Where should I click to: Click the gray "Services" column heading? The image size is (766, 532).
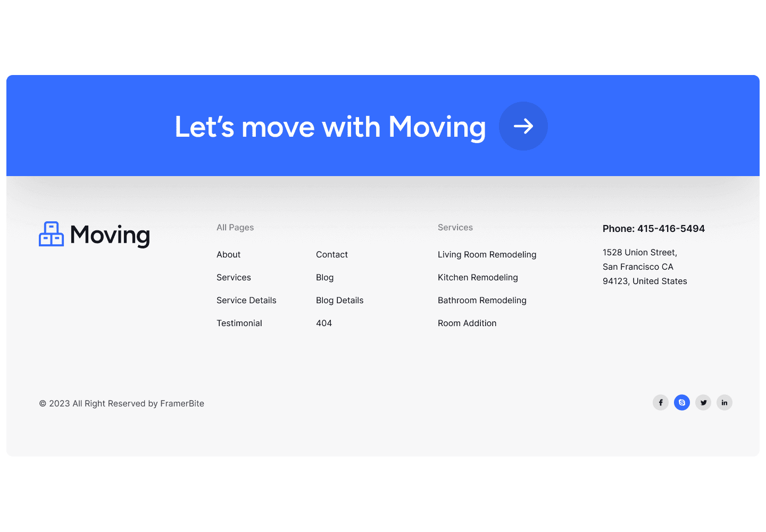point(455,228)
